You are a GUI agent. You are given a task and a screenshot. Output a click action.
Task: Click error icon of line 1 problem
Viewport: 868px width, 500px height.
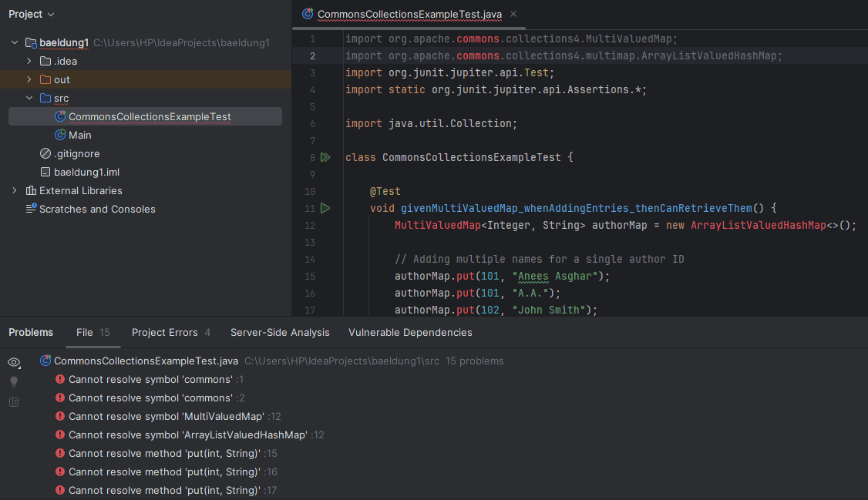pyautogui.click(x=60, y=379)
